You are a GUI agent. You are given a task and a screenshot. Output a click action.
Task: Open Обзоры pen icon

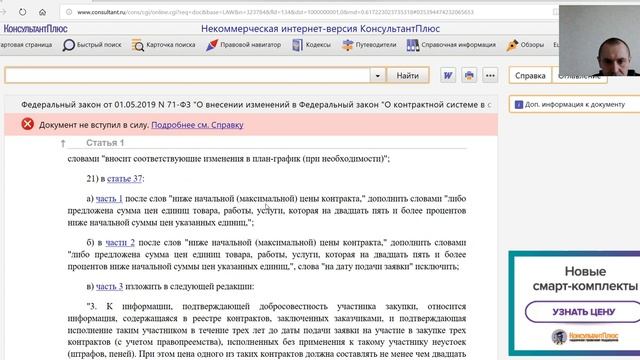coord(512,45)
